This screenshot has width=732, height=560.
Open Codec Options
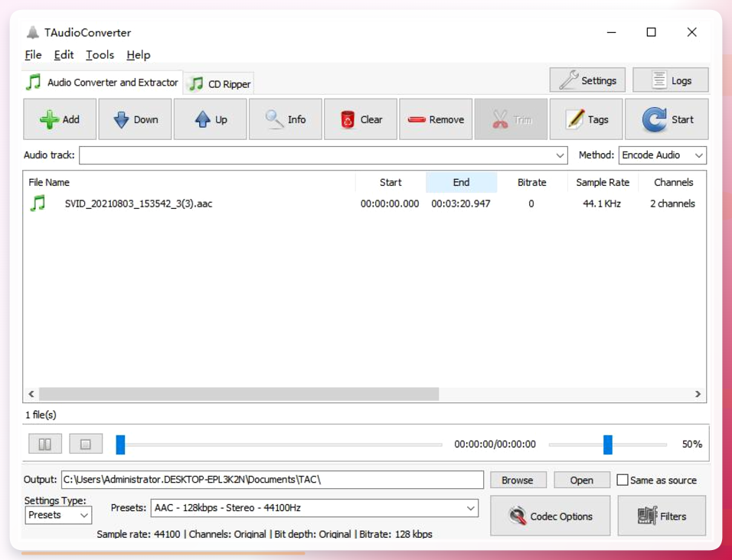[x=550, y=516]
